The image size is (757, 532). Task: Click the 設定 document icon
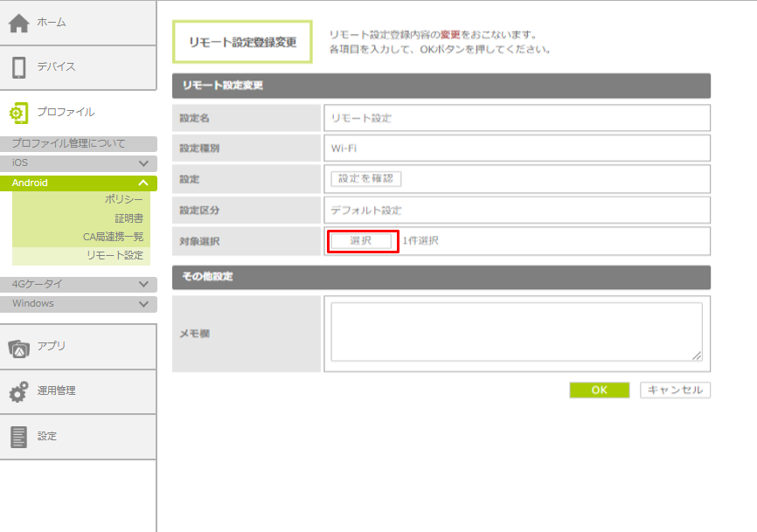pos(19,437)
